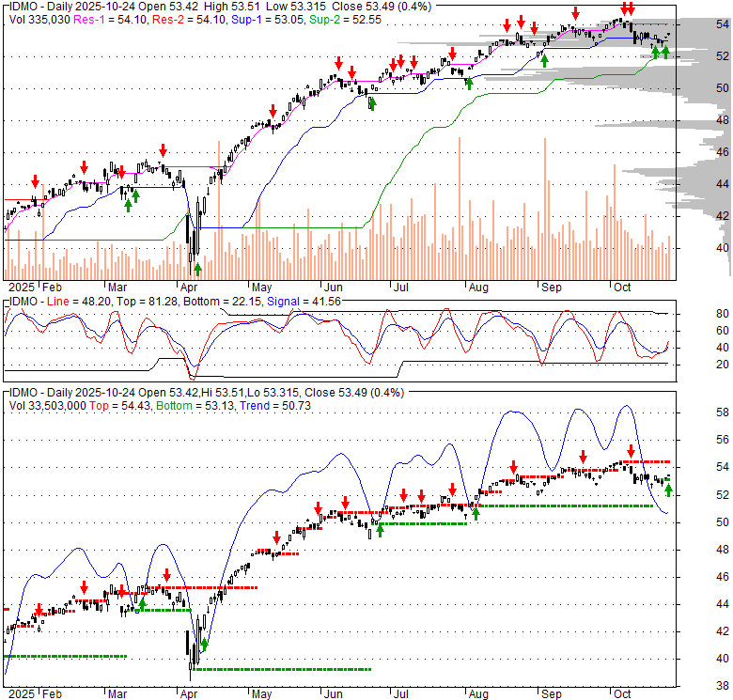Screen dimensions: 733x700
Task: Click the Feb label on top chart axis
Action: point(52,287)
